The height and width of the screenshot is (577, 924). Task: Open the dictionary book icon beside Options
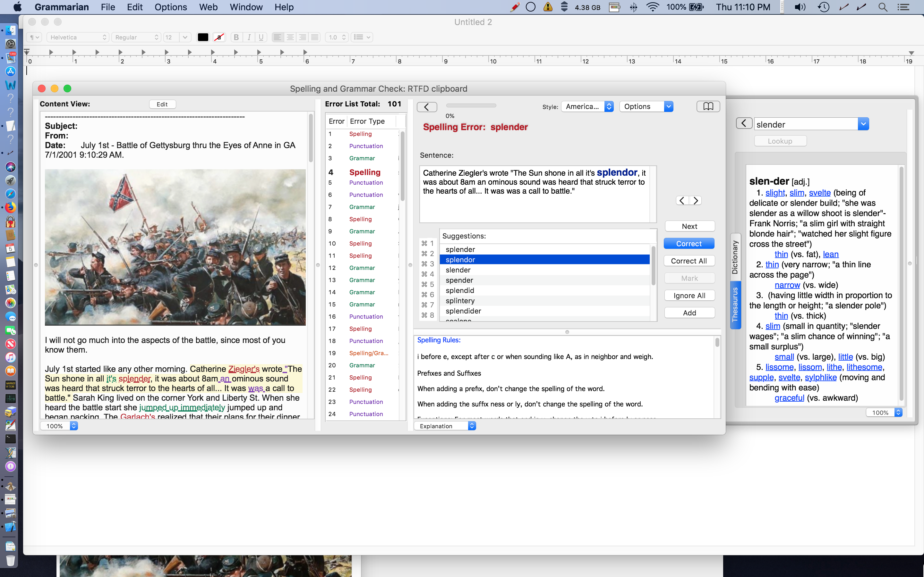(x=708, y=106)
